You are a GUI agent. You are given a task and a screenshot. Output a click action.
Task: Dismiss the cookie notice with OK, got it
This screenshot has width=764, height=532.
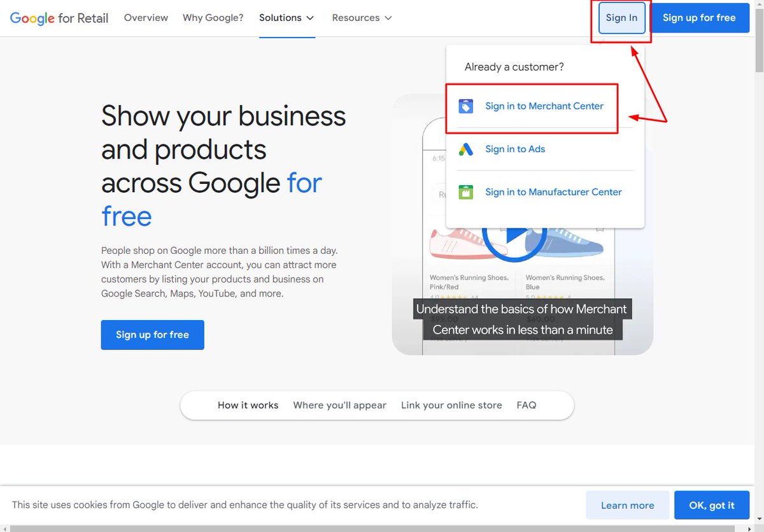coord(712,505)
